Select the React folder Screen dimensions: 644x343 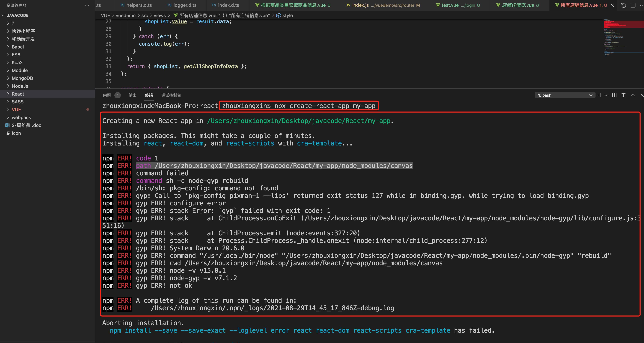(x=48, y=94)
